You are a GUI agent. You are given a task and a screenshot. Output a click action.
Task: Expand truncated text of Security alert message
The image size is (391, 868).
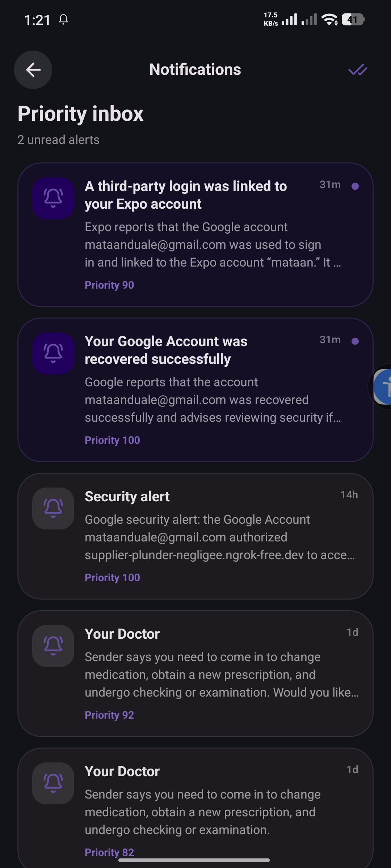click(220, 537)
